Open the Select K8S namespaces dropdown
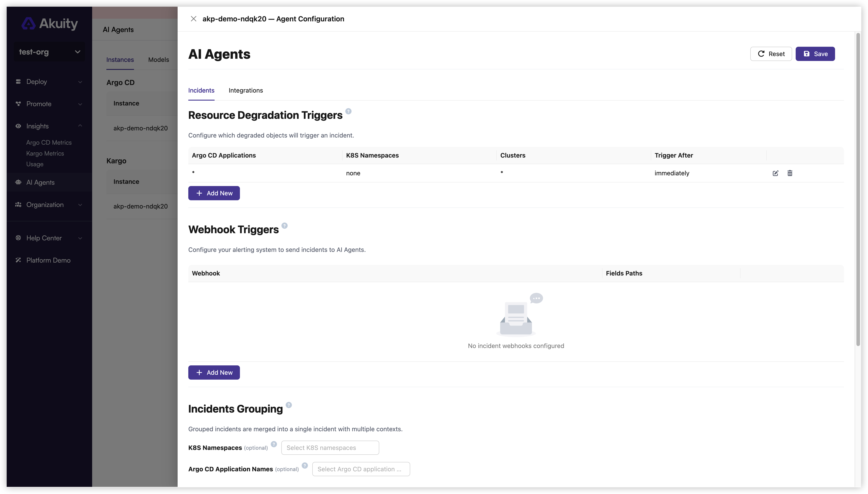The width and height of the screenshot is (868, 494). 330,448
